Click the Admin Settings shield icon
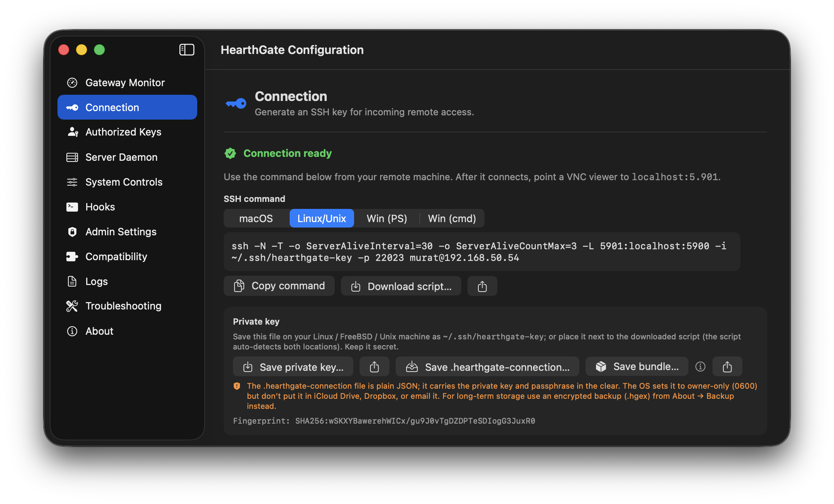The width and height of the screenshot is (834, 504). tap(72, 231)
